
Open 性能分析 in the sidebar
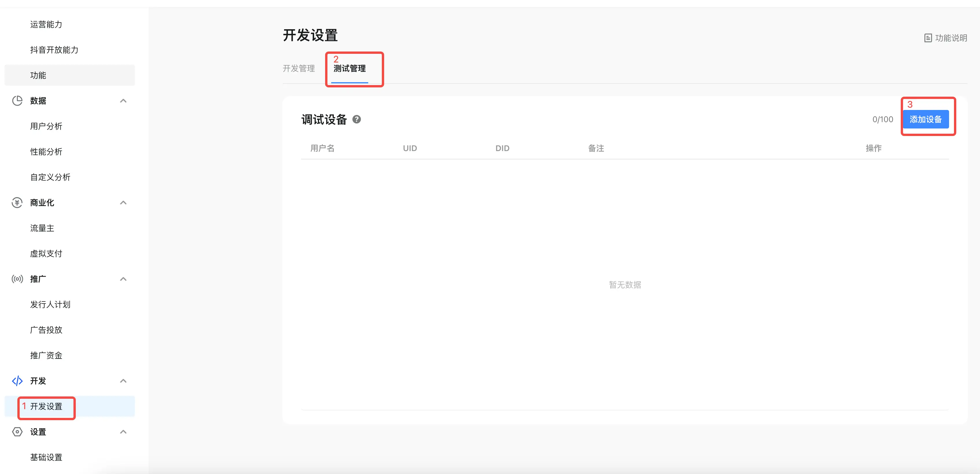tap(46, 152)
